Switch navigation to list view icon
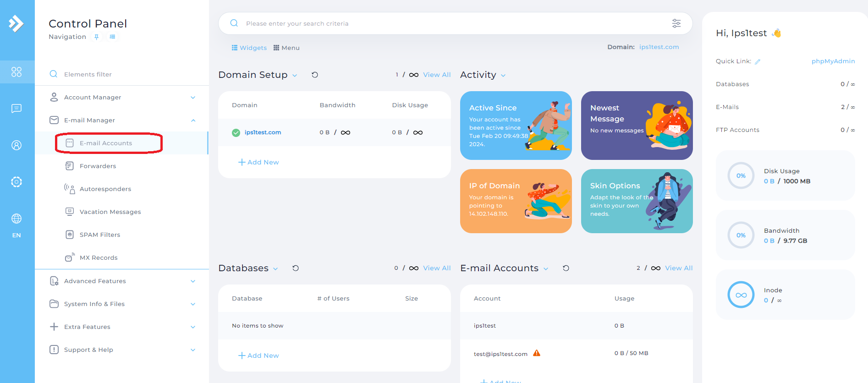The image size is (868, 383). (112, 37)
